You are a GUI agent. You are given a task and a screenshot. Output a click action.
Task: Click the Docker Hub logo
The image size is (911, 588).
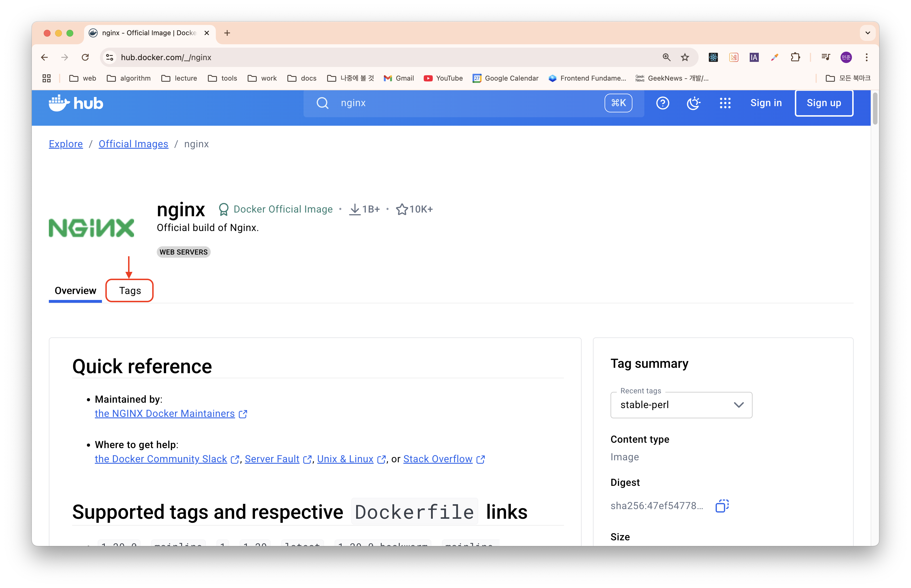(76, 103)
